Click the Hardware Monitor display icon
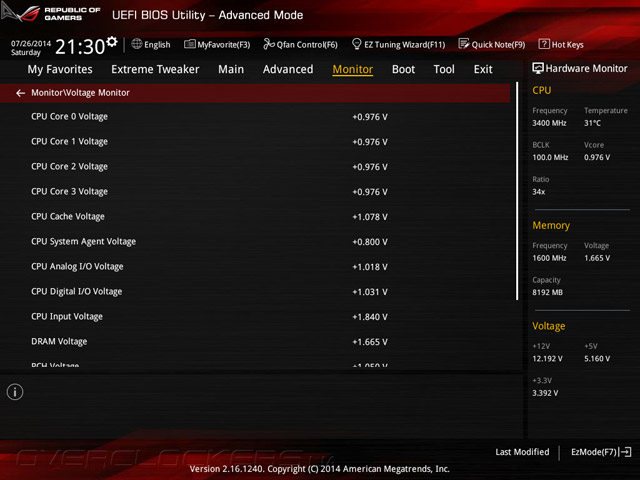 [538, 69]
